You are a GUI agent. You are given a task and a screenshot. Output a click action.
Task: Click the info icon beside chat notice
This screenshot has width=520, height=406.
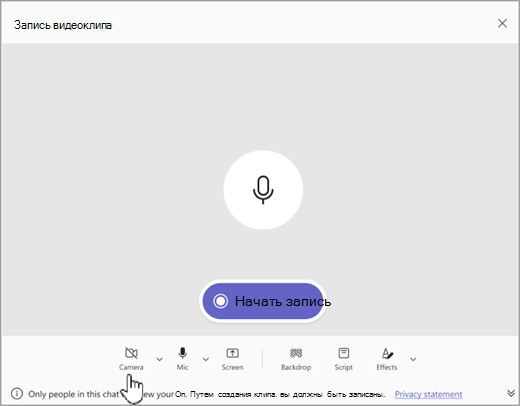(x=17, y=394)
